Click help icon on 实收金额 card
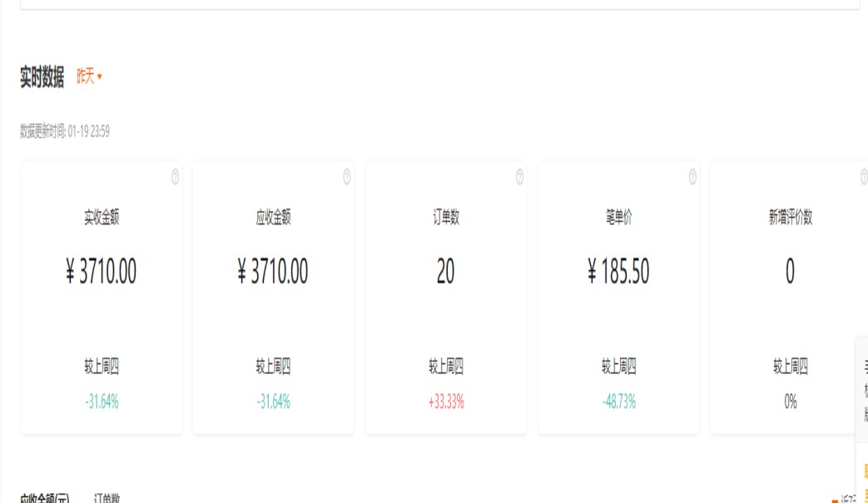 [x=176, y=176]
